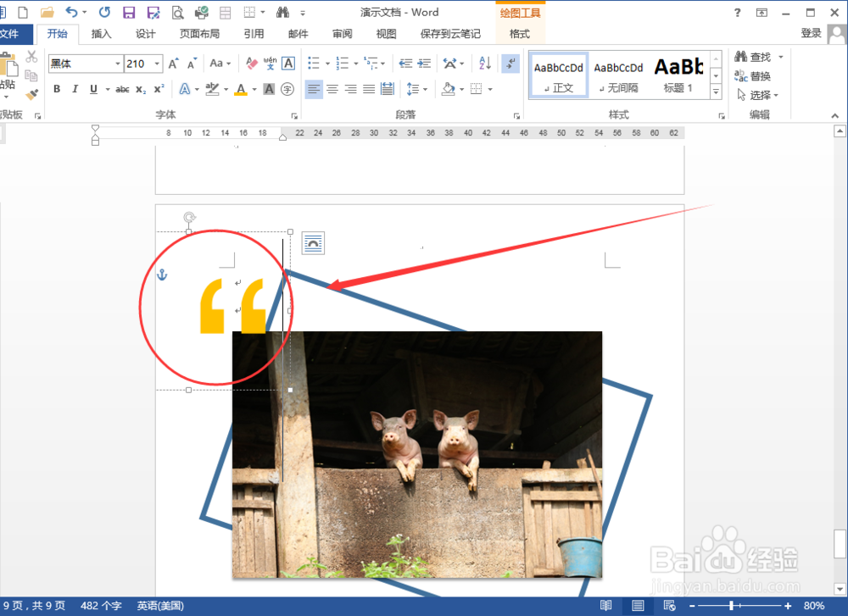Open the font name dropdown showing 黑体
This screenshot has height=616, width=848.
(x=117, y=64)
